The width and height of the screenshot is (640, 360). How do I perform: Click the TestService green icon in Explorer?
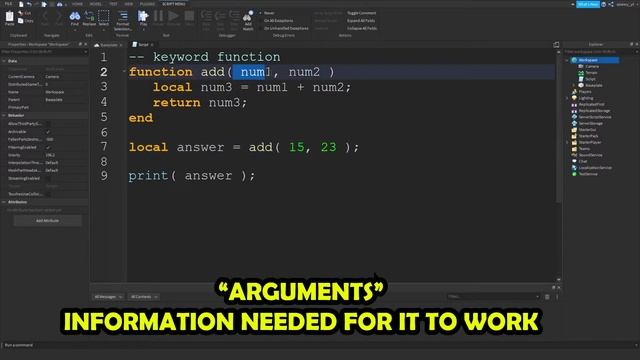(x=574, y=174)
